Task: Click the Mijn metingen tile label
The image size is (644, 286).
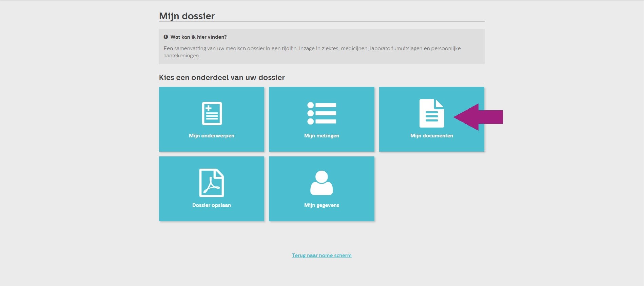Action: [x=321, y=136]
